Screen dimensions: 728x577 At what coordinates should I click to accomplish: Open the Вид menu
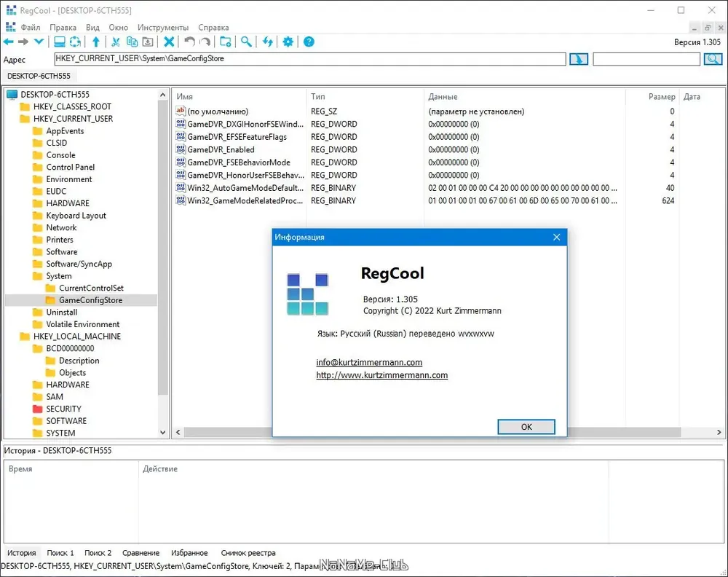93,28
